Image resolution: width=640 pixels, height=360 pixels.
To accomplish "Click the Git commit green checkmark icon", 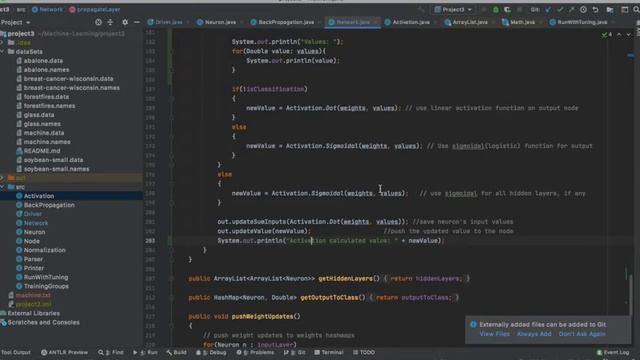I will [x=560, y=9].
